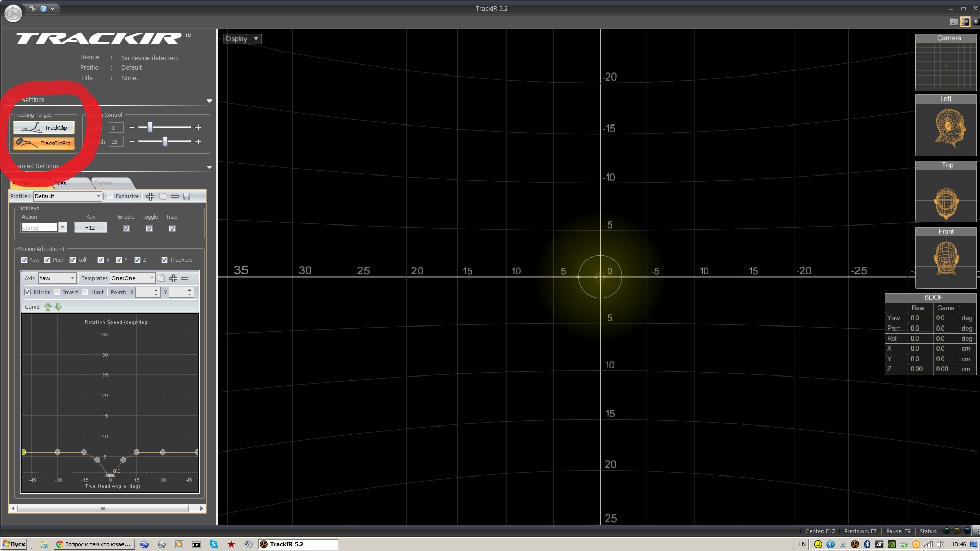Image resolution: width=980 pixels, height=551 pixels.
Task: Click the Top head view thumbnail
Action: click(946, 191)
